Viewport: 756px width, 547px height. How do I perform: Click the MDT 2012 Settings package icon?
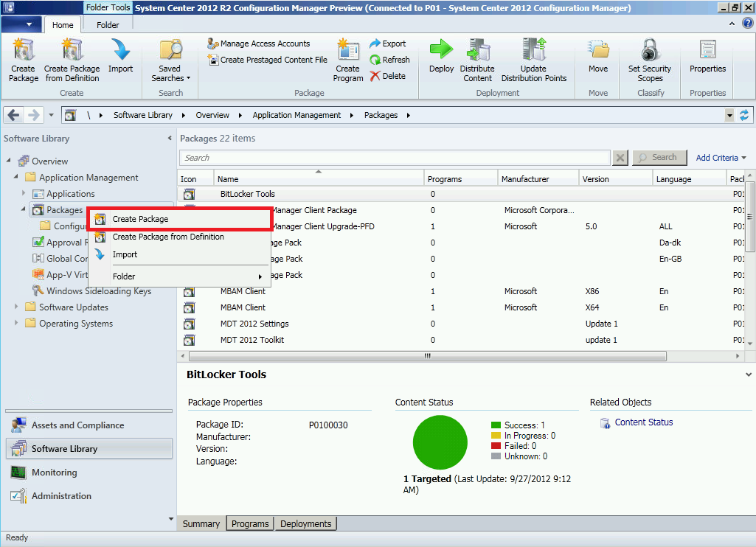pyautogui.click(x=189, y=324)
